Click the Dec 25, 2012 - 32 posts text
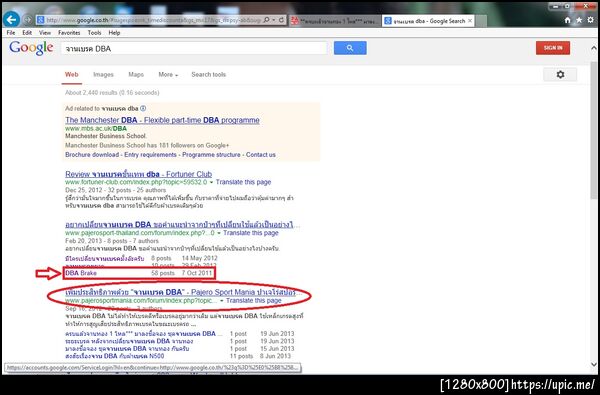This screenshot has height=395, width=600. [x=116, y=190]
